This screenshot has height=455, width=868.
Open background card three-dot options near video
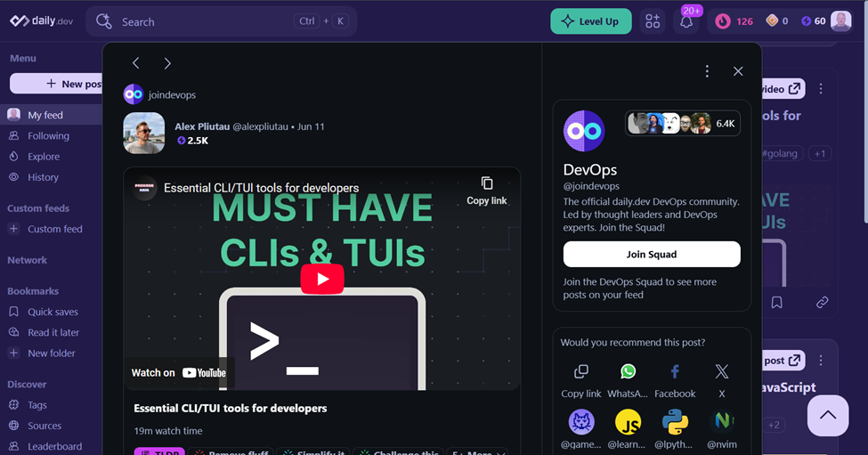821,88
